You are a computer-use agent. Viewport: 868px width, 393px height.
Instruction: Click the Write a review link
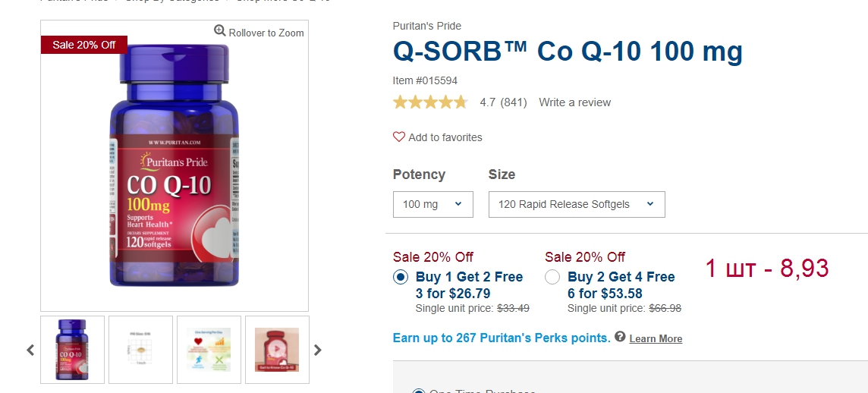[x=574, y=102]
